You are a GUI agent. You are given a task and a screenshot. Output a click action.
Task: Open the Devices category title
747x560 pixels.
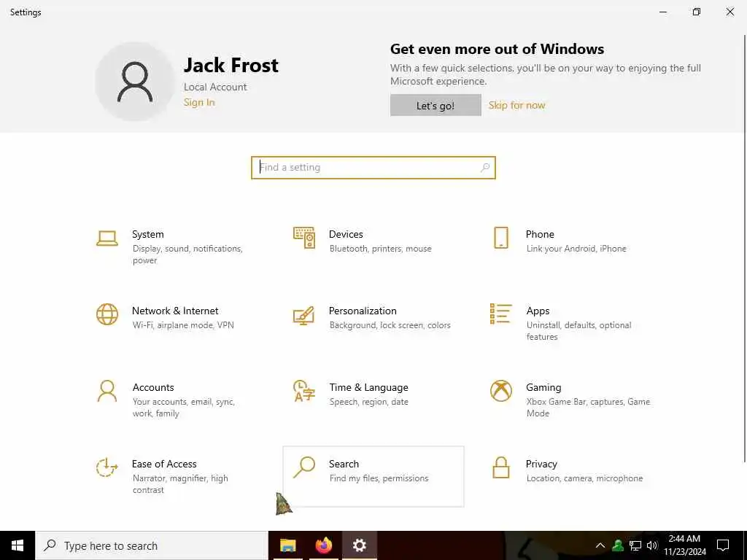[346, 234]
